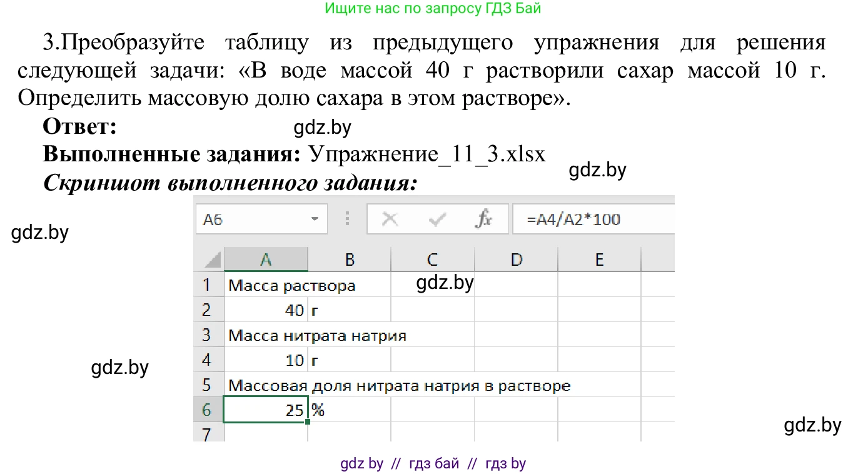Click the filename 'Упражнение_11_3.xlsx' text
This screenshot has height=474, width=868.
tap(425, 154)
